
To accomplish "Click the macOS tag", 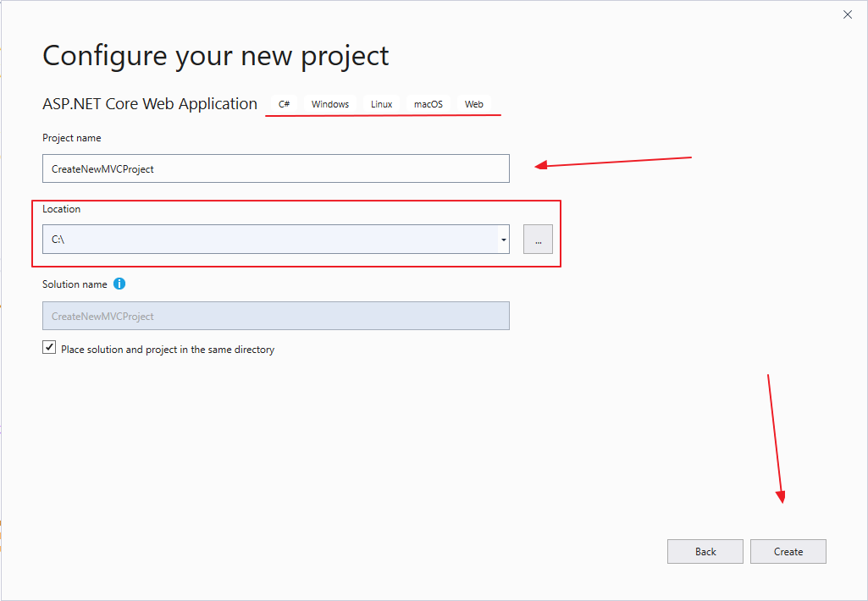I will click(x=428, y=104).
